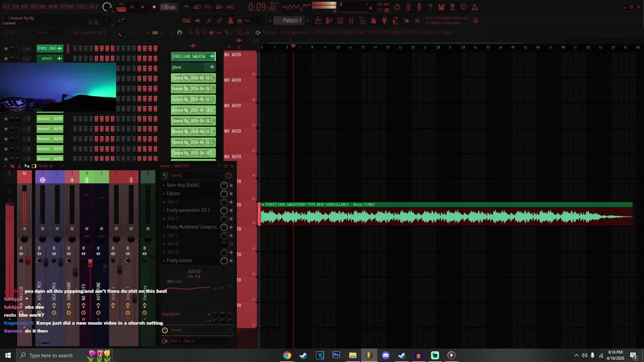Open the browser view icon
The image size is (644, 362).
pyautogui.click(x=362, y=21)
